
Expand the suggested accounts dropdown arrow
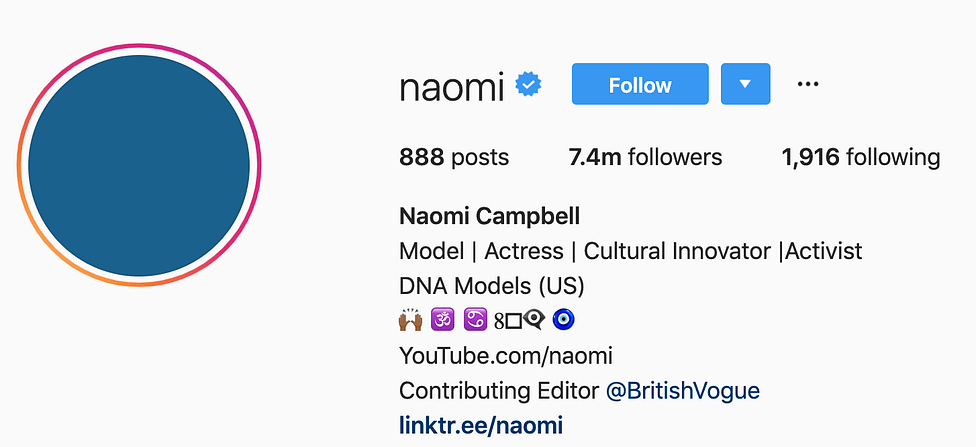(746, 84)
